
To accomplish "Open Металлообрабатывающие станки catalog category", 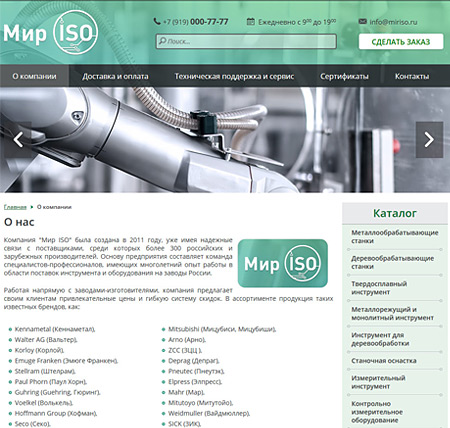I will pyautogui.click(x=395, y=236).
